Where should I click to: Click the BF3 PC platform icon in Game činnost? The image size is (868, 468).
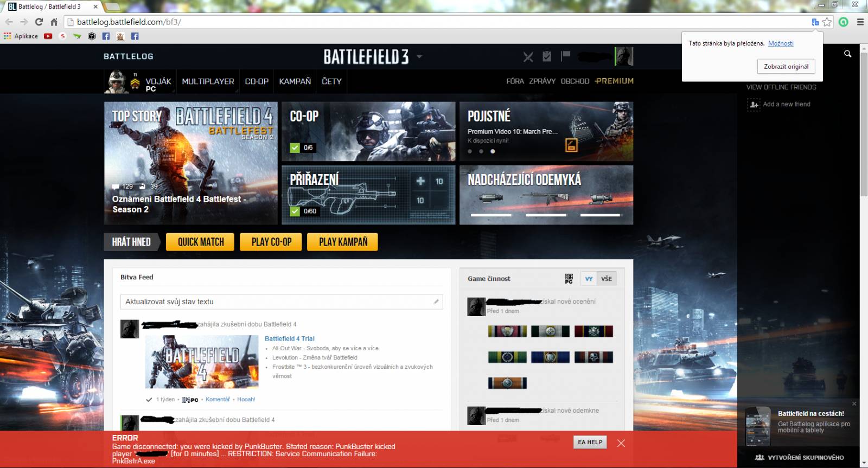click(x=569, y=279)
